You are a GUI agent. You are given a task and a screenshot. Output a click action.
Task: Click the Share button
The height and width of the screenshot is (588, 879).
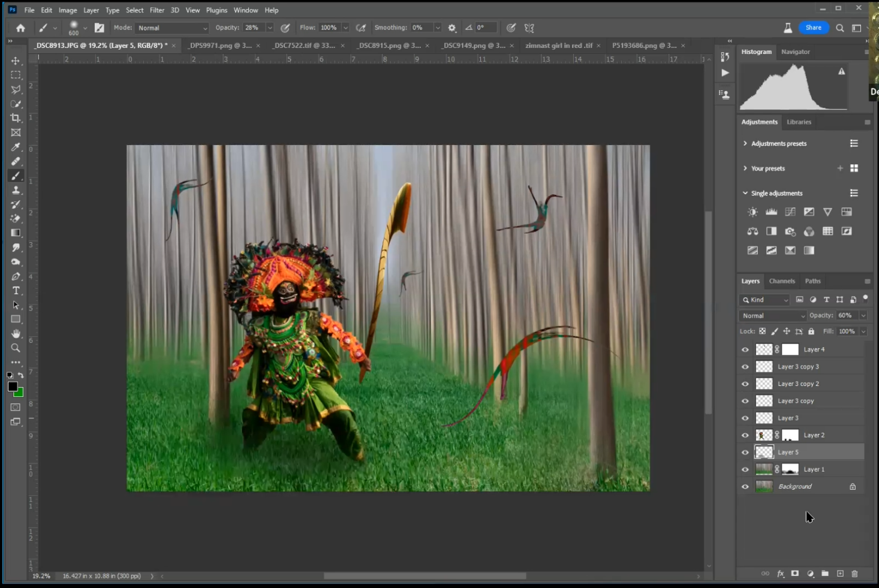[813, 28]
